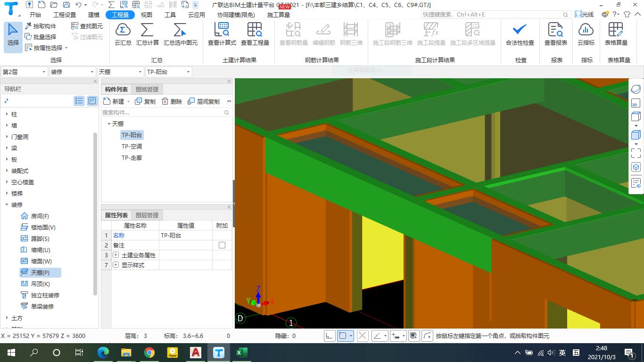Collapse the 天棚 group in component list
Viewport: 644px width, 362px height.
109,124
